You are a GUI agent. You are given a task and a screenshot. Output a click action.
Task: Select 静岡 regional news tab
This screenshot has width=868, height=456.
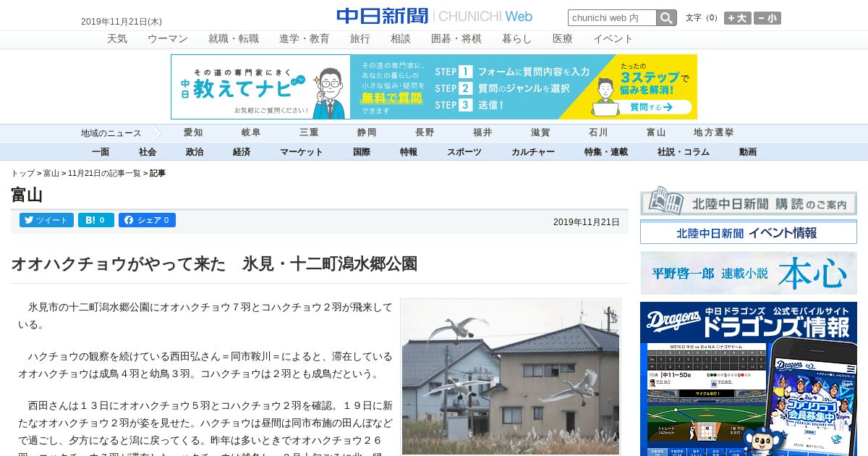pyautogui.click(x=367, y=132)
